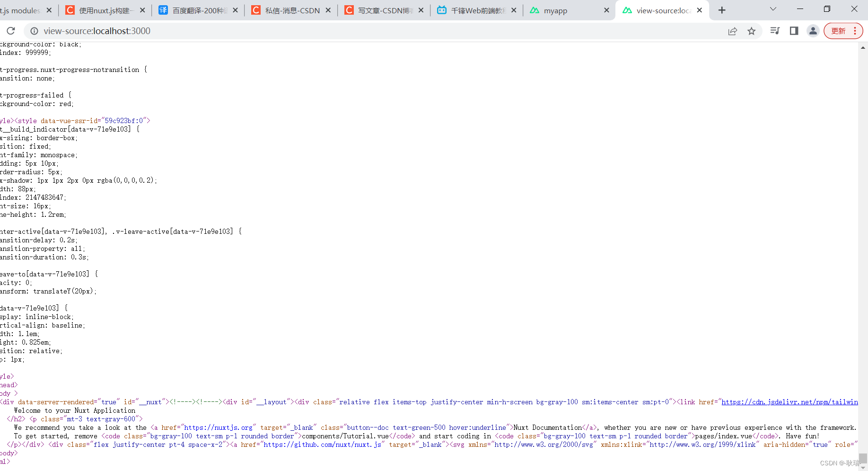Screen dimensions: 868x471
Task: Open a new tab with plus button
Action: click(x=722, y=10)
